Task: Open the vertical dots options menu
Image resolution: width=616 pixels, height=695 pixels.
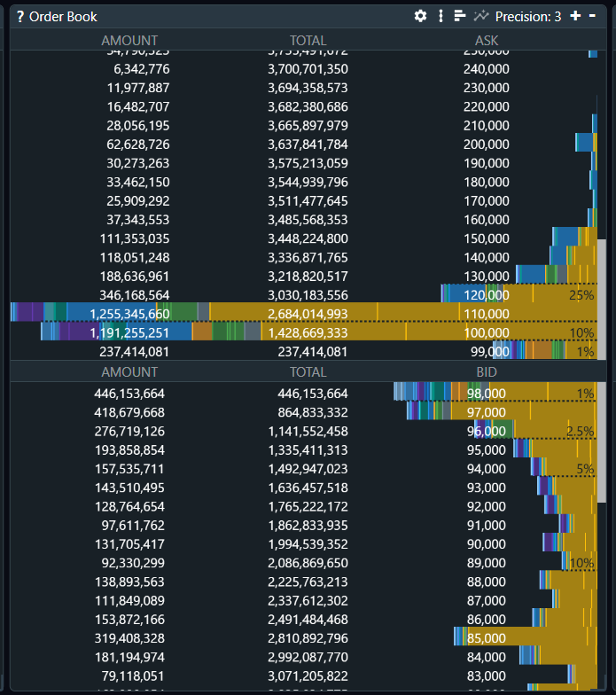Action: pos(441,16)
